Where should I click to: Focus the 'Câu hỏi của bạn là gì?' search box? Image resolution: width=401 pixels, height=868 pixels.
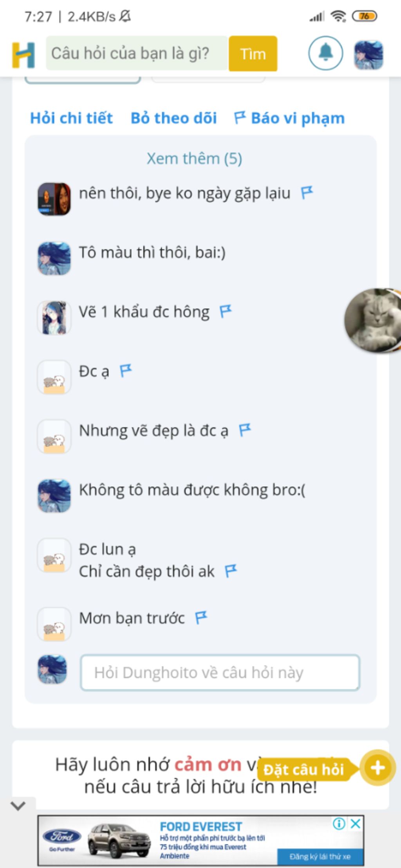click(137, 53)
